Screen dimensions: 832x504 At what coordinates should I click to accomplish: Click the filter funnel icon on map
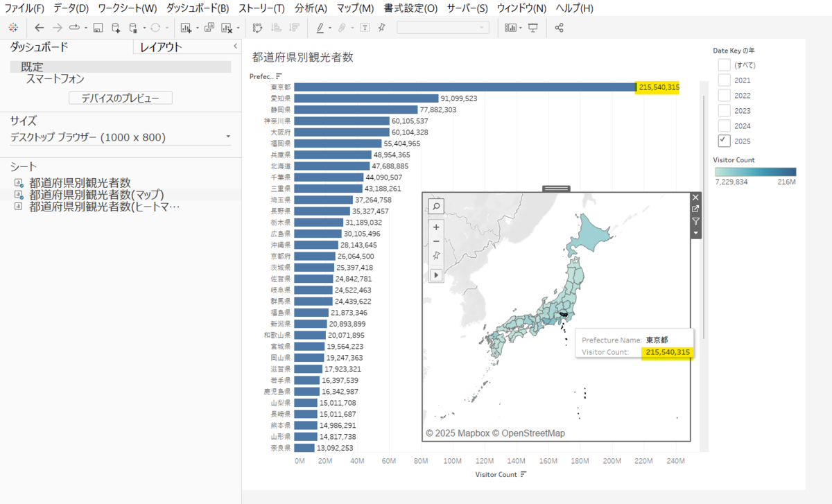click(x=695, y=221)
